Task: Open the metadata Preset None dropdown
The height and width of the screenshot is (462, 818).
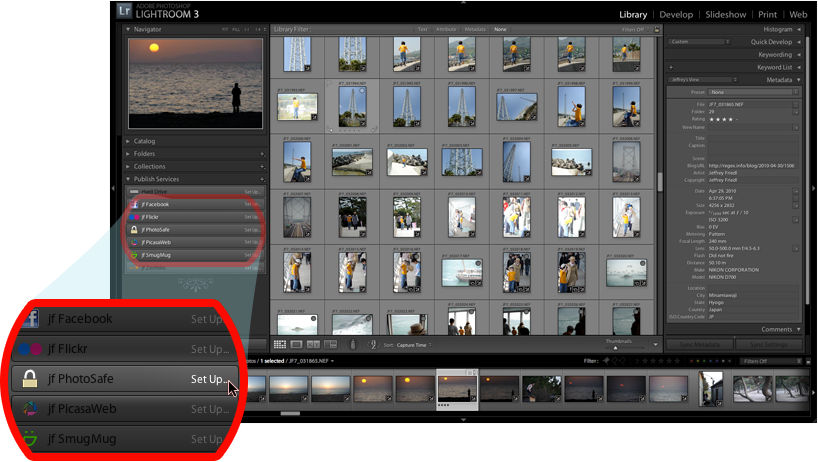Action: click(753, 92)
